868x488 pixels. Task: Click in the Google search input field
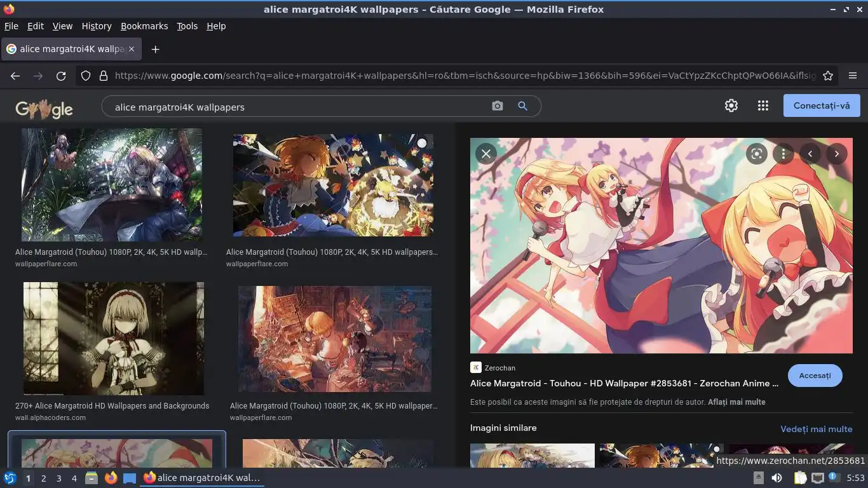[x=299, y=107]
